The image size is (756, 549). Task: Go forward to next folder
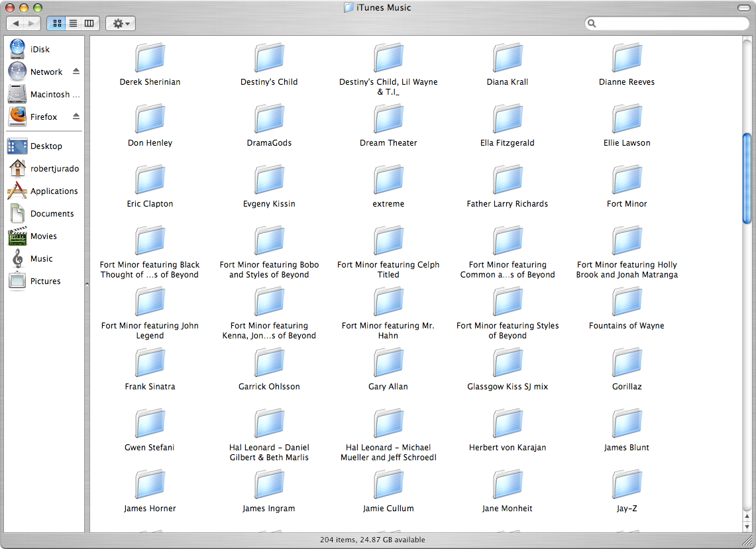[x=32, y=23]
